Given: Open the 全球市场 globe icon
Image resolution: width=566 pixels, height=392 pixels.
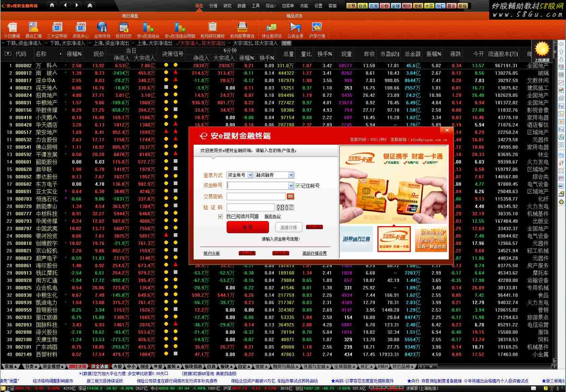Looking at the screenshot, I should coord(102,30).
